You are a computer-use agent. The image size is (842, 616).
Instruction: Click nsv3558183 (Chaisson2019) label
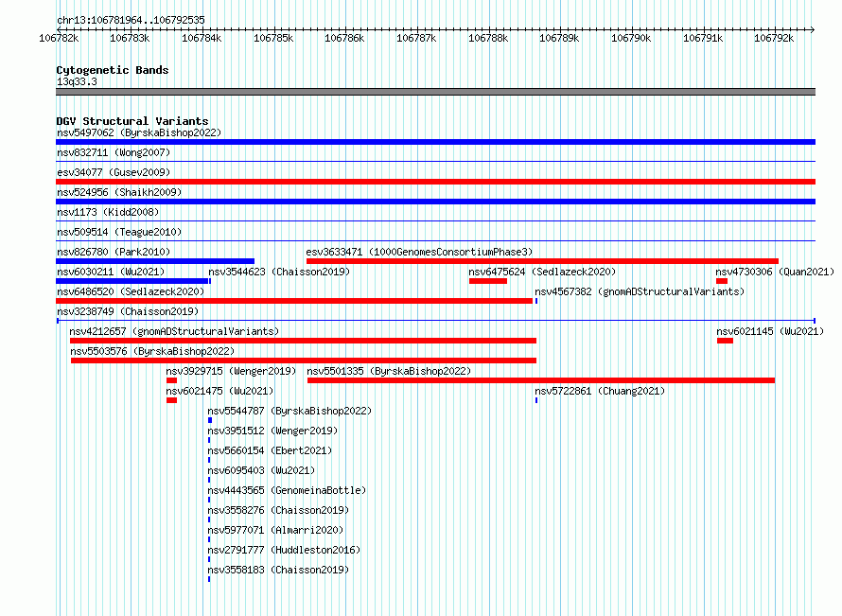279,570
